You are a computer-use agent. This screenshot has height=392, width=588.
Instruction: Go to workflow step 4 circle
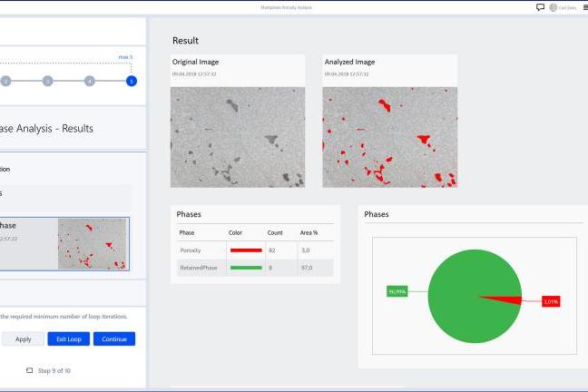point(89,81)
